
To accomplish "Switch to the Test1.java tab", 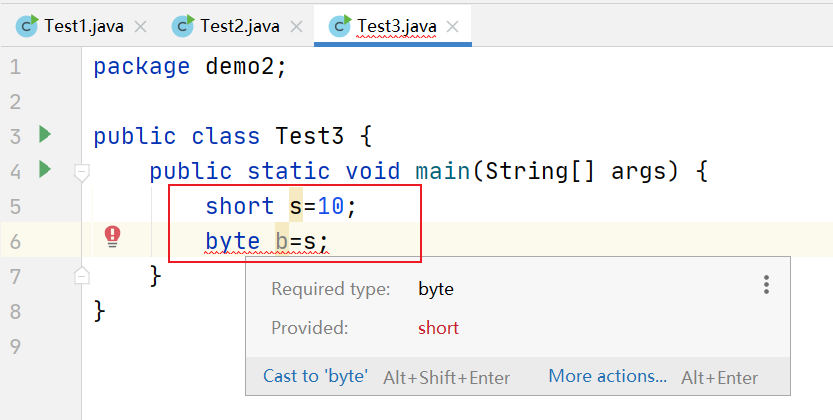I will pos(84,26).
